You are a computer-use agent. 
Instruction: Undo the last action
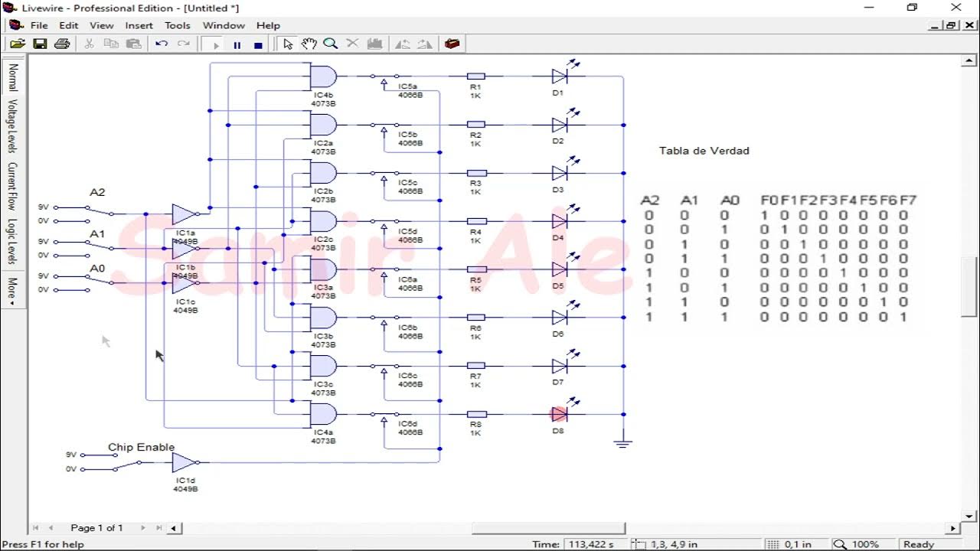(x=162, y=44)
